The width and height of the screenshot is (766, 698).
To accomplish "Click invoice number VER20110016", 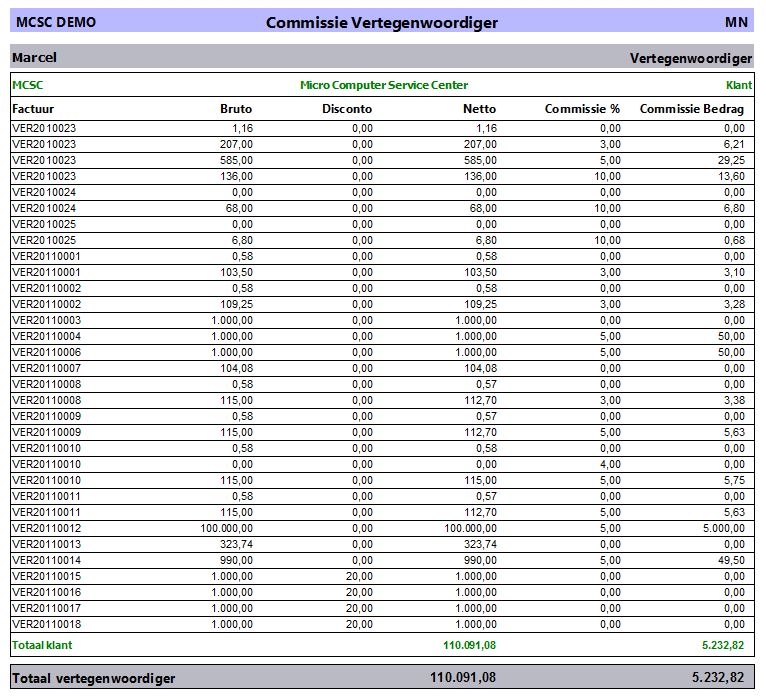I will pyautogui.click(x=46, y=592).
